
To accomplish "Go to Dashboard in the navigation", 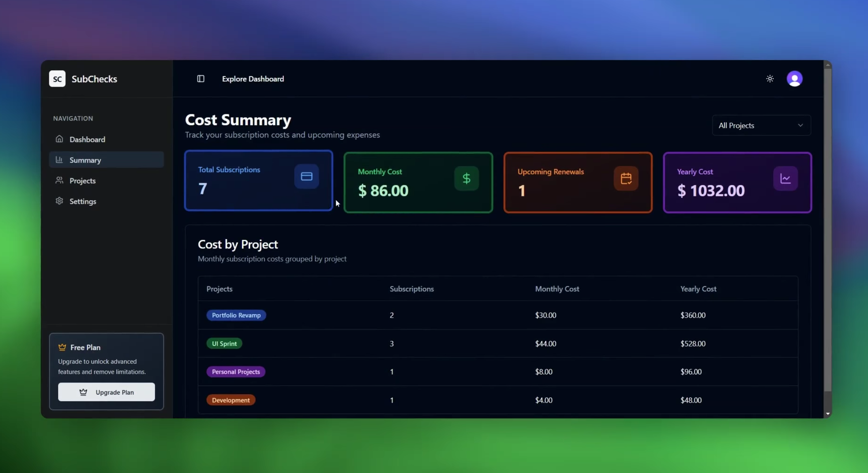I will coord(87,139).
